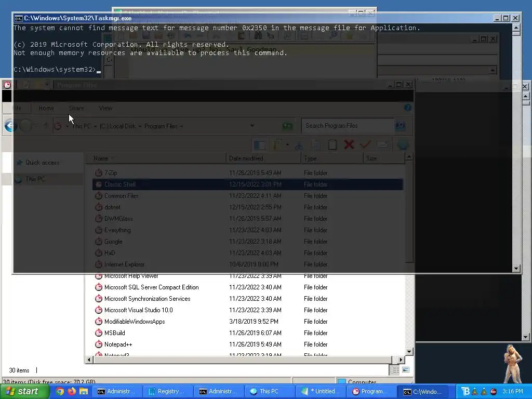Click the Microsoft Visual Studio 10.0 folder icon
532x399 pixels.
(x=98, y=310)
